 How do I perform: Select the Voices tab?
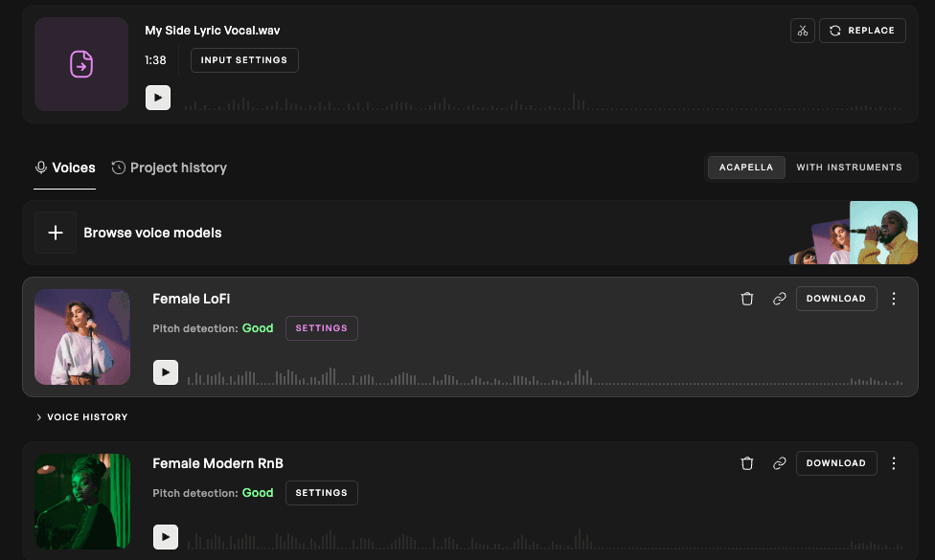[x=65, y=168]
